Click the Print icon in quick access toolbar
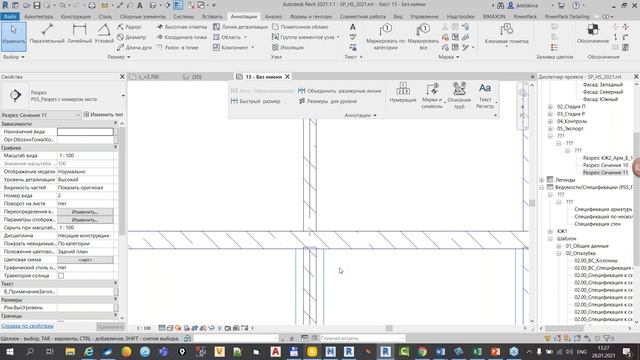This screenshot has height=360, width=640. (92, 5)
